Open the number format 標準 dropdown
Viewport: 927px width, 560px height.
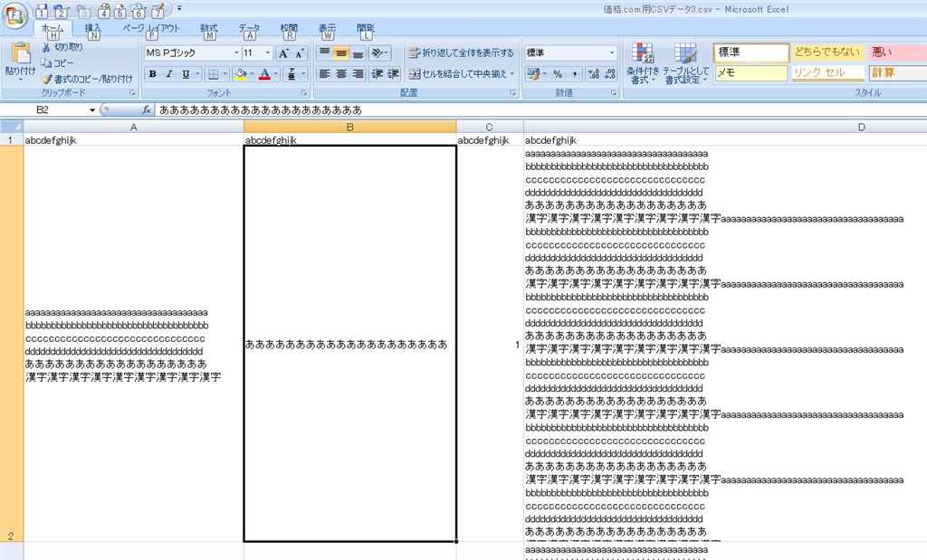(x=612, y=53)
